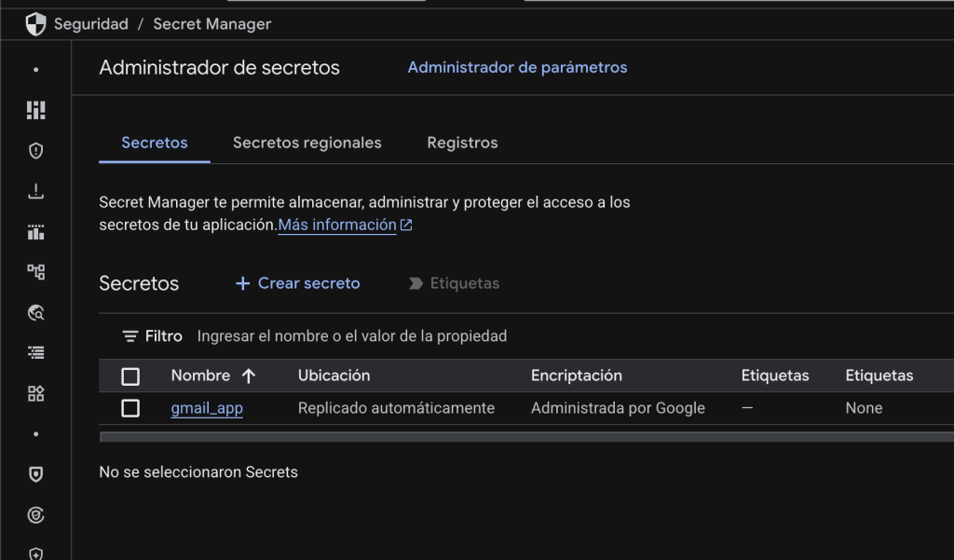Click the globe with magnifier sidebar icon
The height and width of the screenshot is (560, 954).
click(36, 313)
